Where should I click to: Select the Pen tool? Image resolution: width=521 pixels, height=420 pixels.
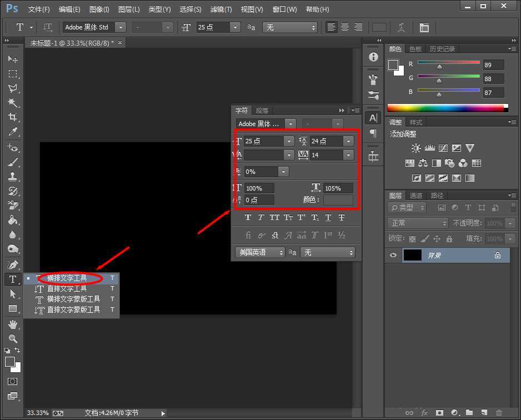pyautogui.click(x=13, y=265)
